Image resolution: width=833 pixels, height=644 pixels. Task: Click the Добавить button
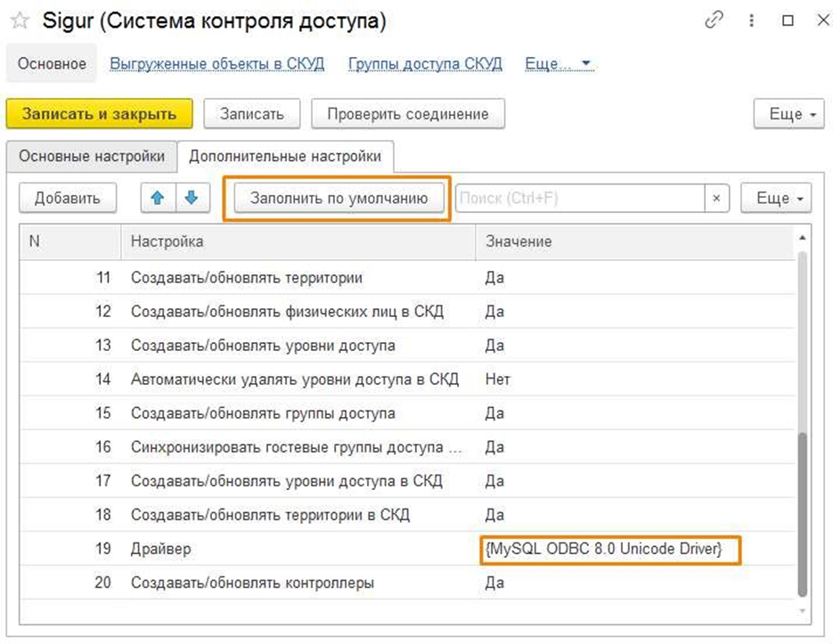pyautogui.click(x=68, y=199)
